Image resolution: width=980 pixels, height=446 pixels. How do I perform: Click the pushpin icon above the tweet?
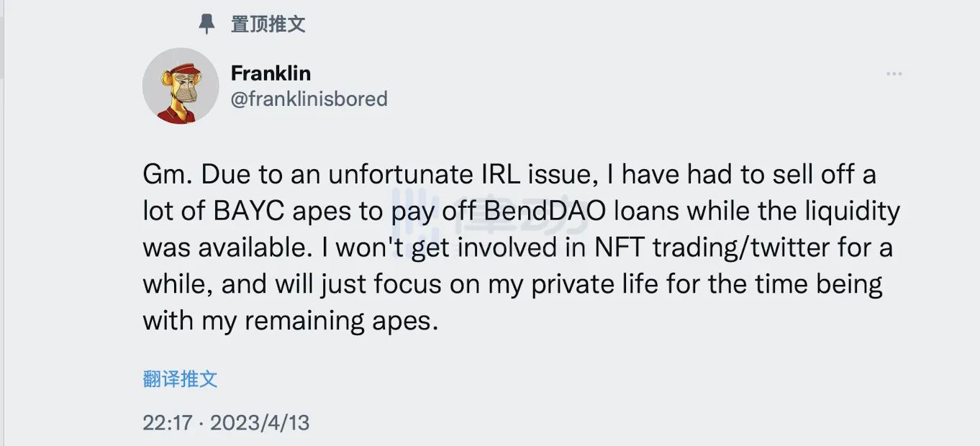click(208, 23)
